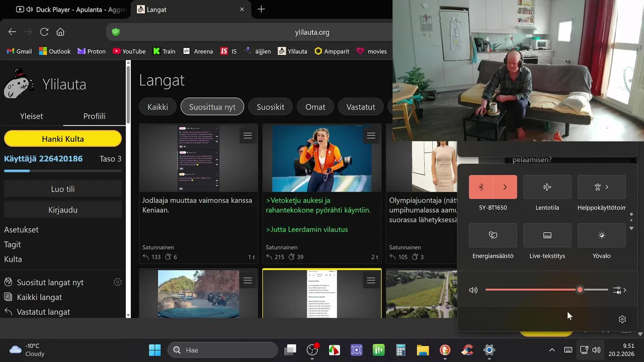The height and width of the screenshot is (362, 644).
Task: Go to next quick settings page arrow
Action: tap(631, 228)
